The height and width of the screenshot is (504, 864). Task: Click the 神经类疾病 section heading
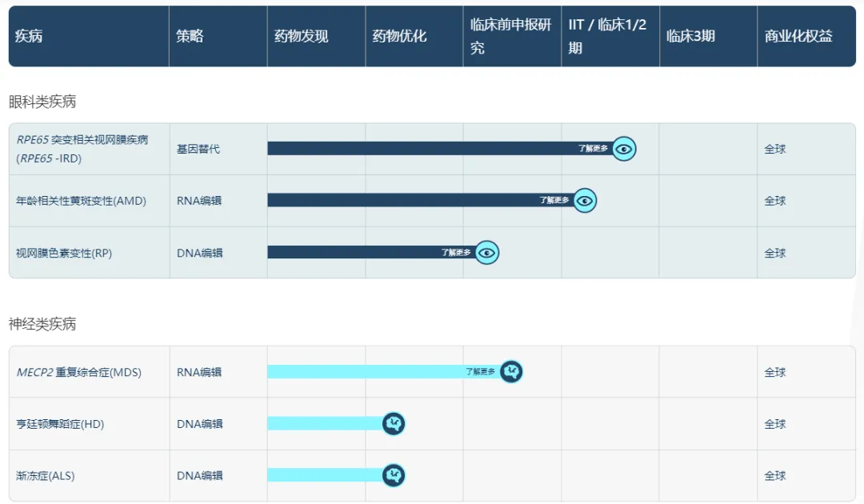[42, 324]
